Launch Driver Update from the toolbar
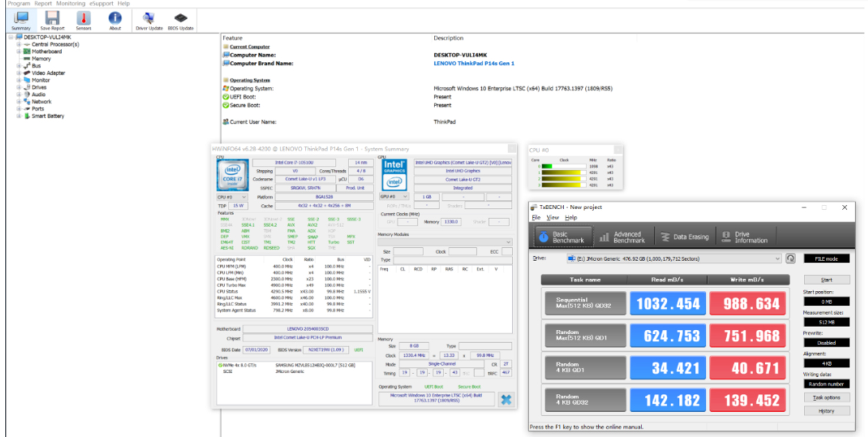The height and width of the screenshot is (437, 868). [149, 19]
